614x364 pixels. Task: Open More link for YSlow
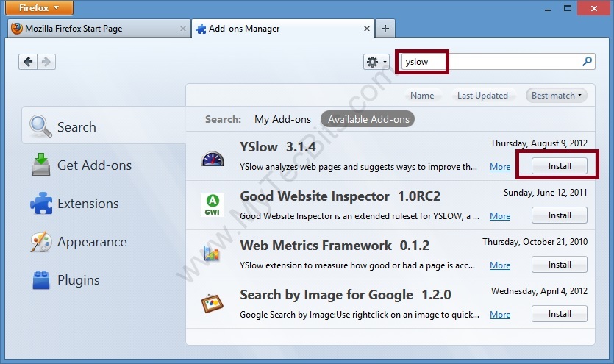pos(500,167)
